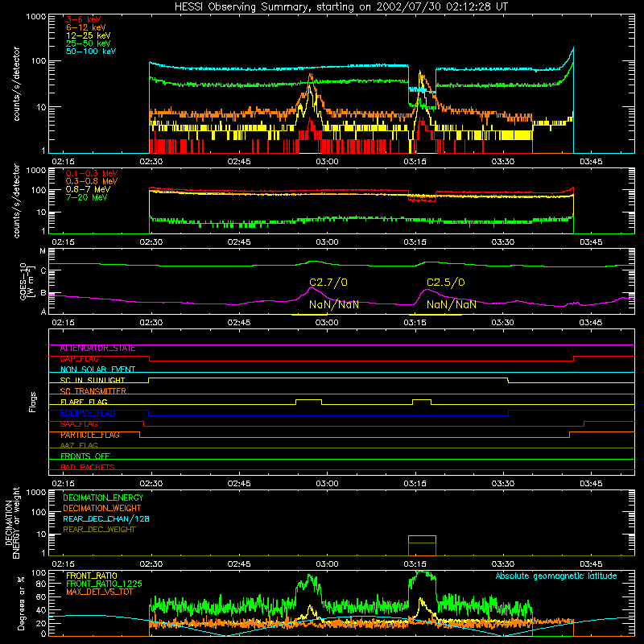This screenshot has width=644, height=644.
Task: Click the green FRONT_RATIO_1225 peak near 03:15
Action: tap(422, 574)
